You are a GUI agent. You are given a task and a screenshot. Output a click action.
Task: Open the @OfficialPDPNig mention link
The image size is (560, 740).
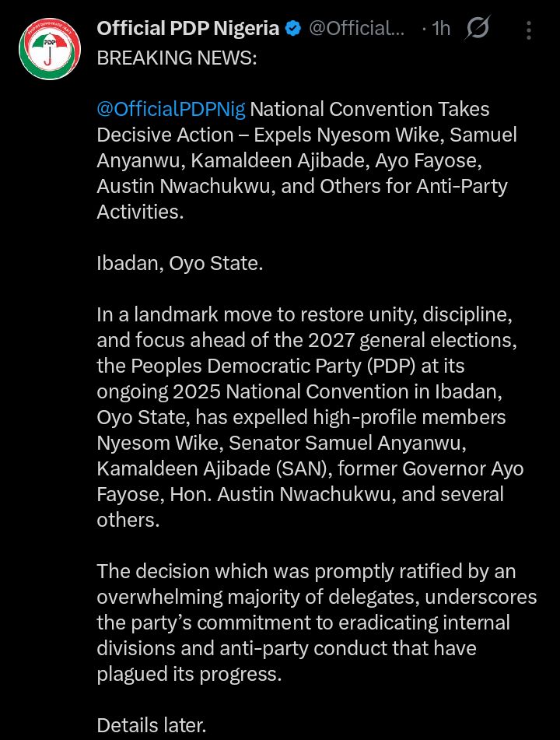170,110
